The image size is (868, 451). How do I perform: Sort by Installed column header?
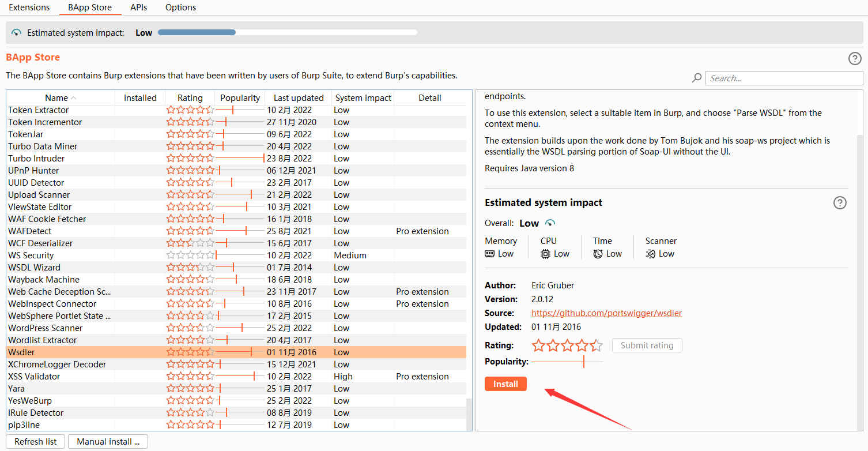140,97
